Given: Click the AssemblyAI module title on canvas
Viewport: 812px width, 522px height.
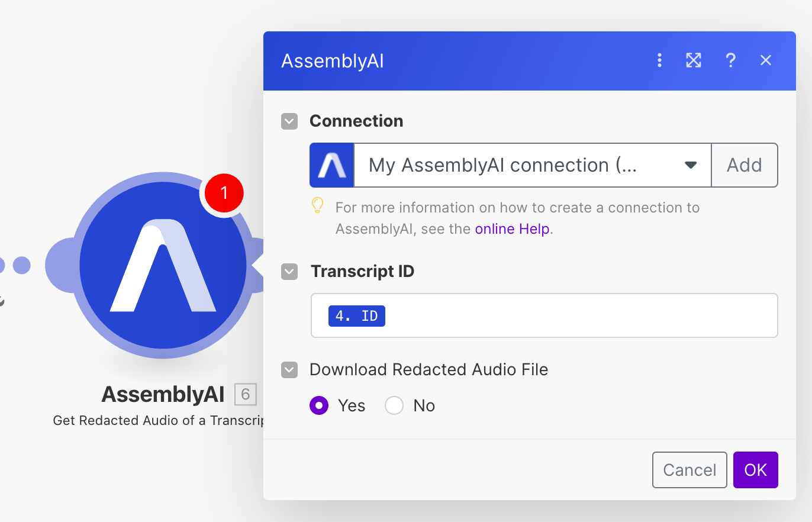Looking at the screenshot, I should coord(163,394).
